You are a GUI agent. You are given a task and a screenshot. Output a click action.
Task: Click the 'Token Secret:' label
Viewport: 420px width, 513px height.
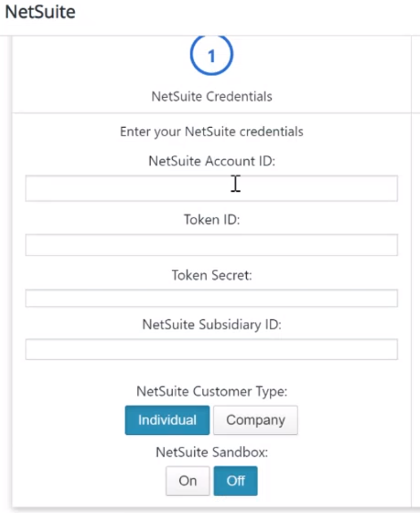coord(212,275)
